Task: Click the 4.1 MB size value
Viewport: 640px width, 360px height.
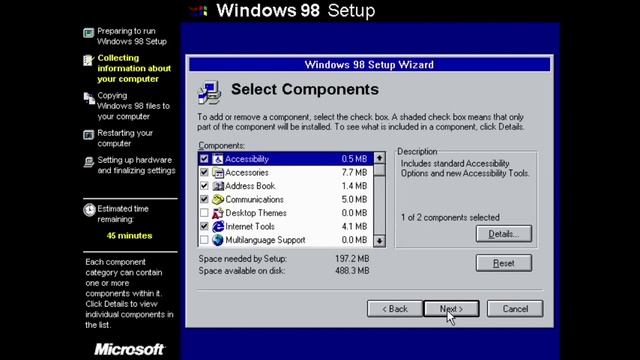Action: tap(354, 226)
